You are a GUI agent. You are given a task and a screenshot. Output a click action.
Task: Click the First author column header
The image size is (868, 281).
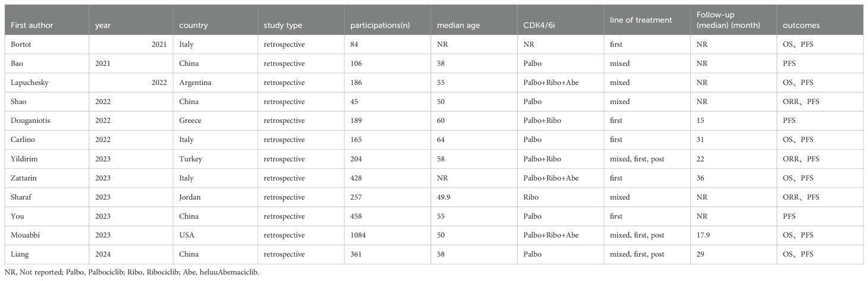29,26
